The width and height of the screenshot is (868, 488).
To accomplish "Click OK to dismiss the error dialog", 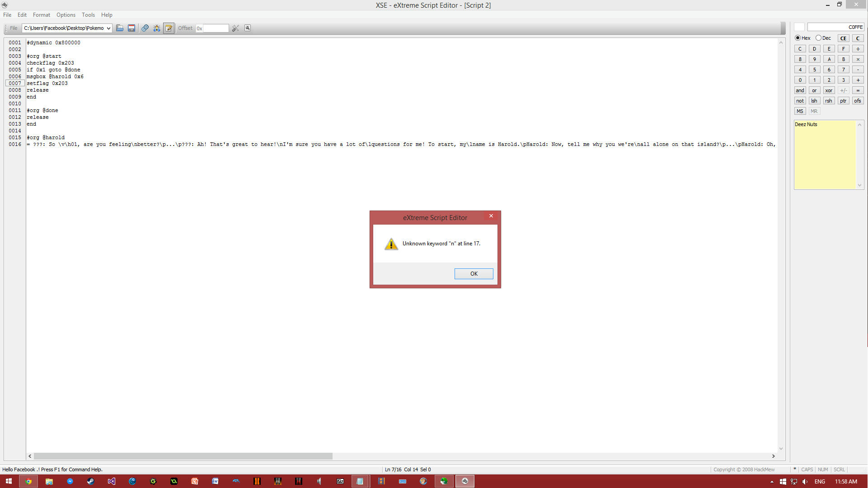I will (x=474, y=273).
